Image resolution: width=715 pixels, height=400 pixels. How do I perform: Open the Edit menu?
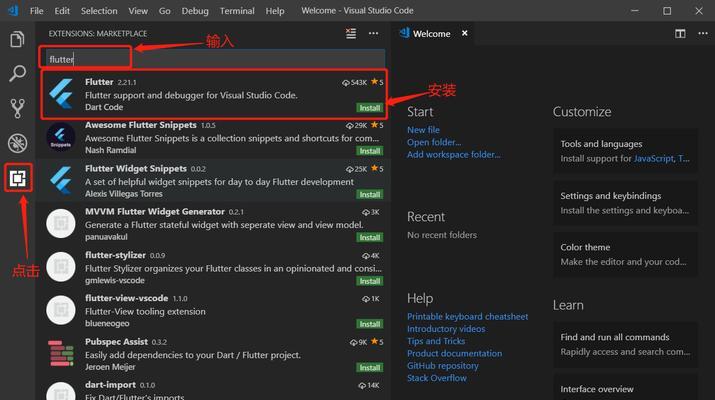tap(62, 10)
